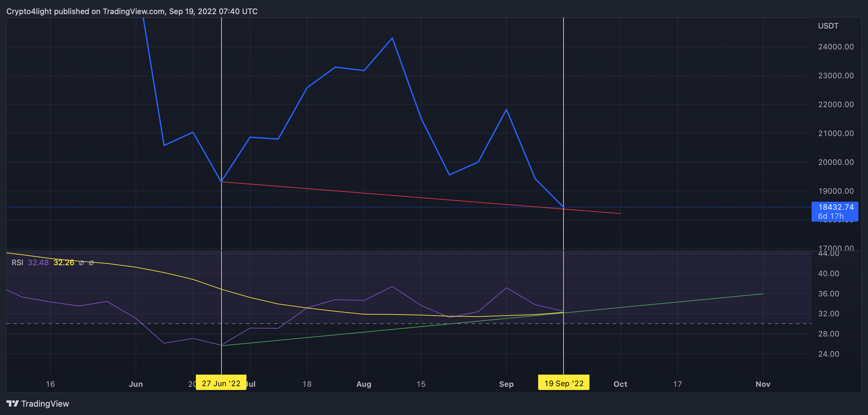Click the 36.00 RSI axis label
868x415 pixels.
(x=829, y=294)
